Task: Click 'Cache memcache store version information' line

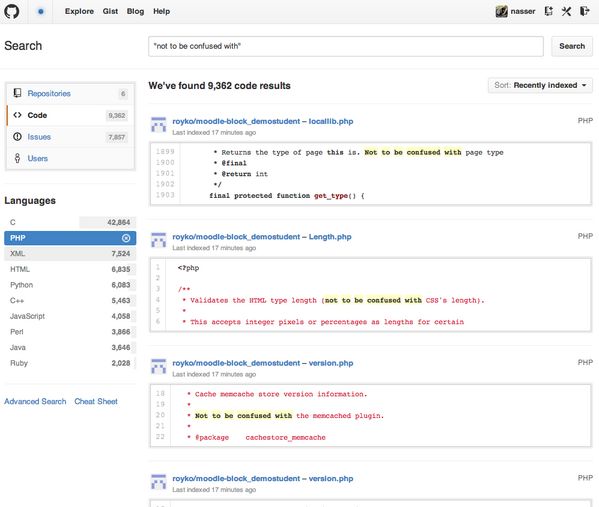Action: coord(277,394)
